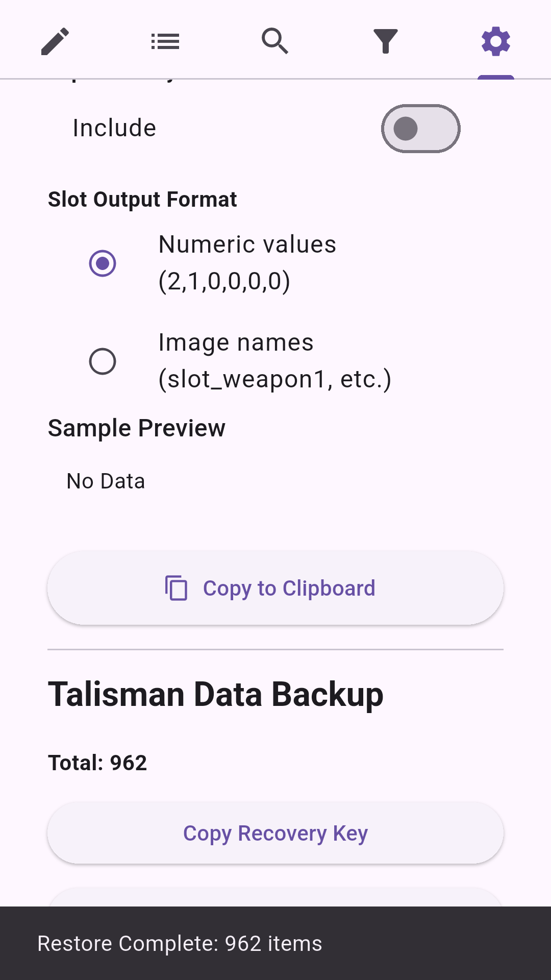551x980 pixels.
Task: Click the Sample Preview No Data text
Action: (x=105, y=480)
